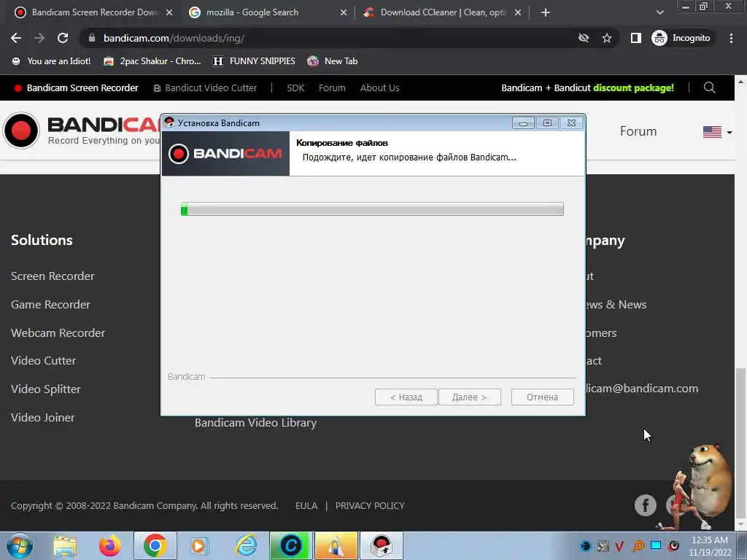Image resolution: width=747 pixels, height=560 pixels.
Task: Open New Tab bookmark
Action: (x=333, y=61)
